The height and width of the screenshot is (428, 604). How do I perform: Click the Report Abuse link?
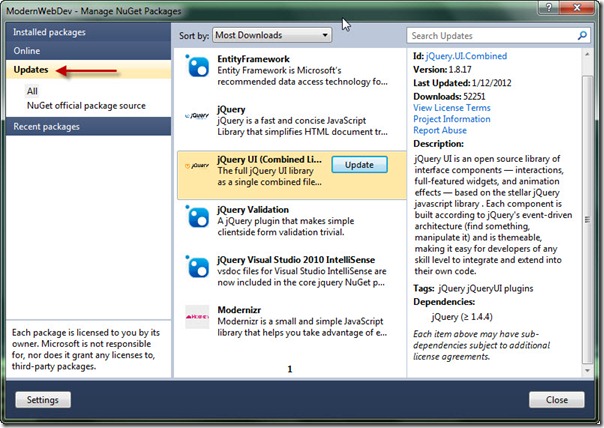[439, 130]
